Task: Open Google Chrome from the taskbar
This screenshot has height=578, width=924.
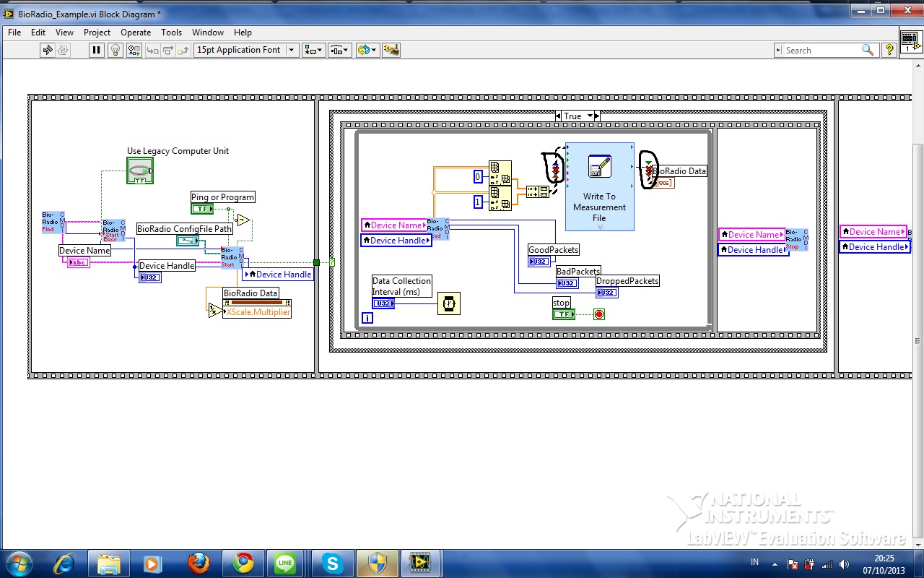Action: click(243, 563)
